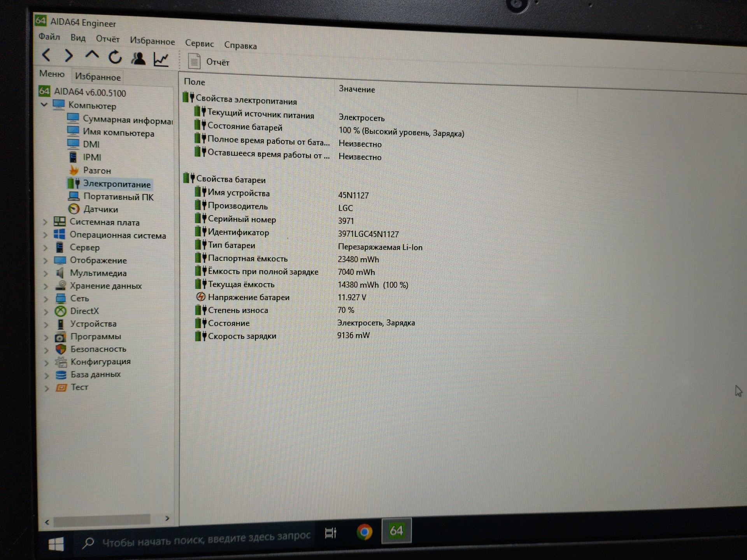
Task: Expand the DirectX node
Action: [46, 311]
